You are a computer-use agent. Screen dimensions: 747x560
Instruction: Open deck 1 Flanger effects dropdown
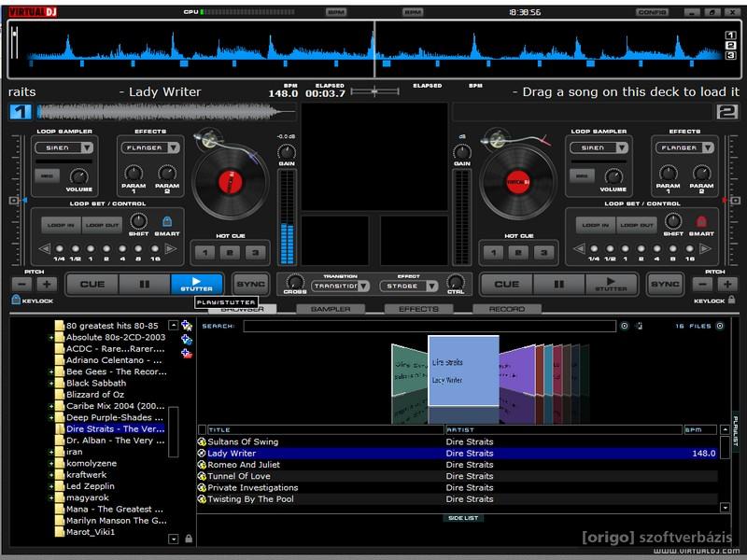(150, 147)
